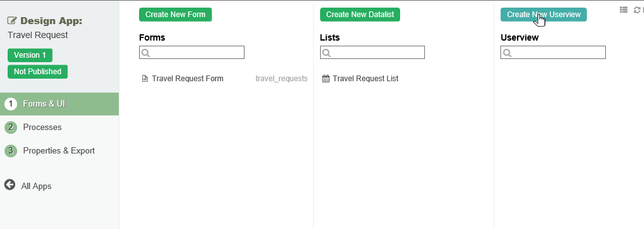Open the Version 1 badge

click(x=30, y=55)
